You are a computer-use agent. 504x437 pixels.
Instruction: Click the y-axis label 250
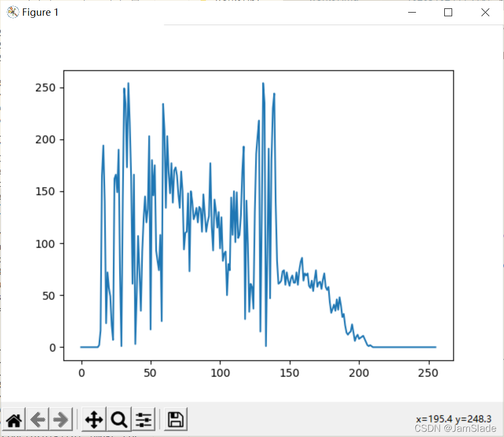click(x=46, y=88)
